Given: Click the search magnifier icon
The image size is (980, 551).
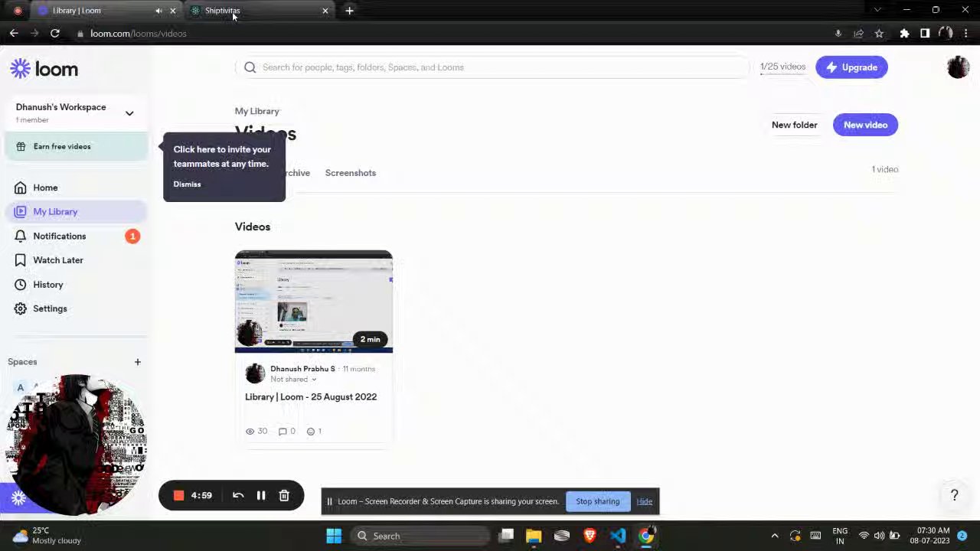Looking at the screenshot, I should (x=250, y=67).
